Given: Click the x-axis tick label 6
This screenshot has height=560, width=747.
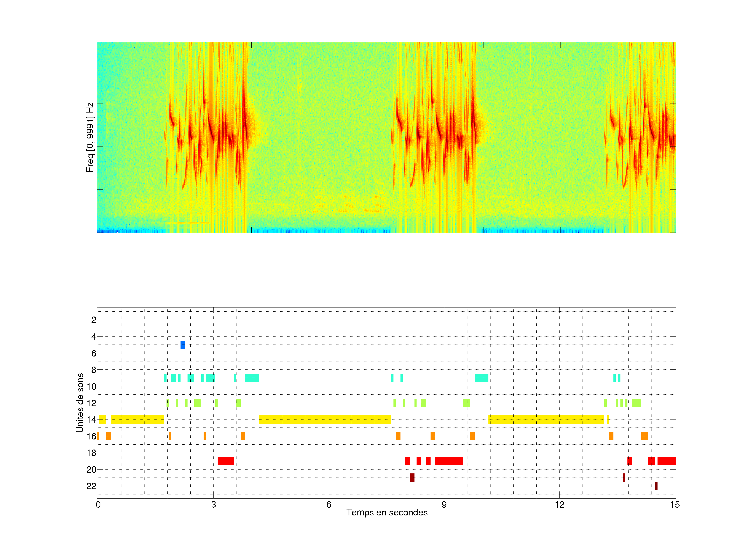Looking at the screenshot, I should click(329, 505).
